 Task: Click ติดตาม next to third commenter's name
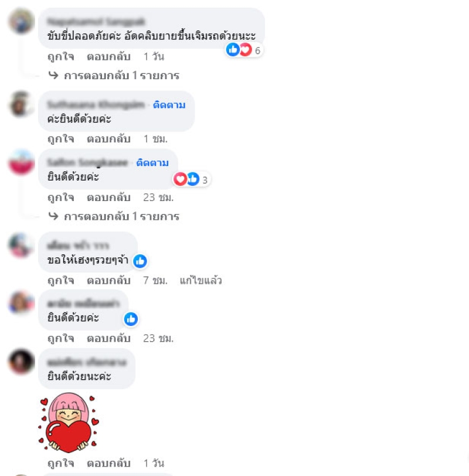[x=152, y=163]
